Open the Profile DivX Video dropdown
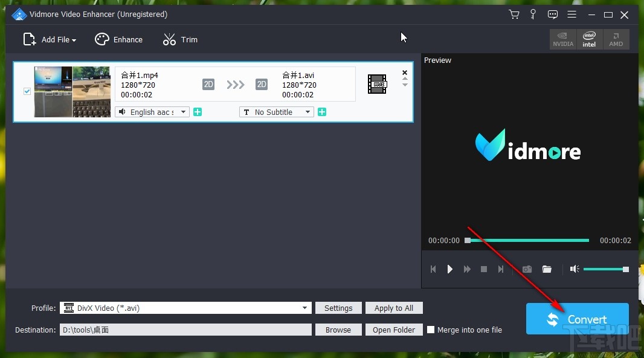 [185, 308]
